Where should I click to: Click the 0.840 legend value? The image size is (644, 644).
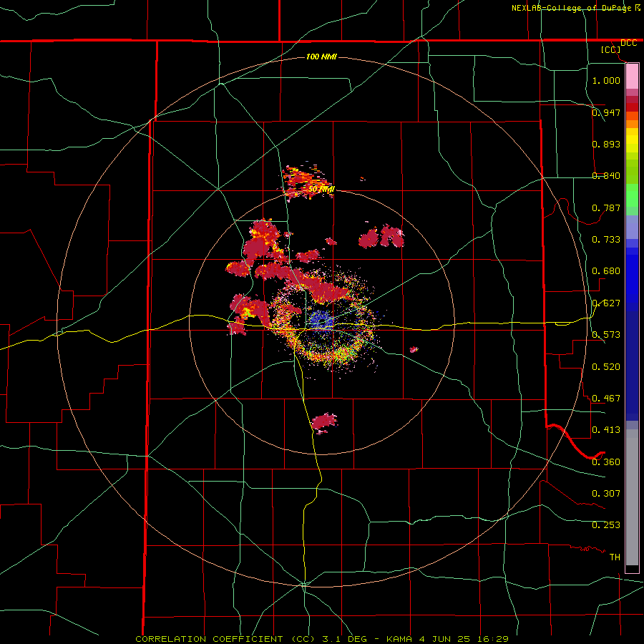(606, 176)
